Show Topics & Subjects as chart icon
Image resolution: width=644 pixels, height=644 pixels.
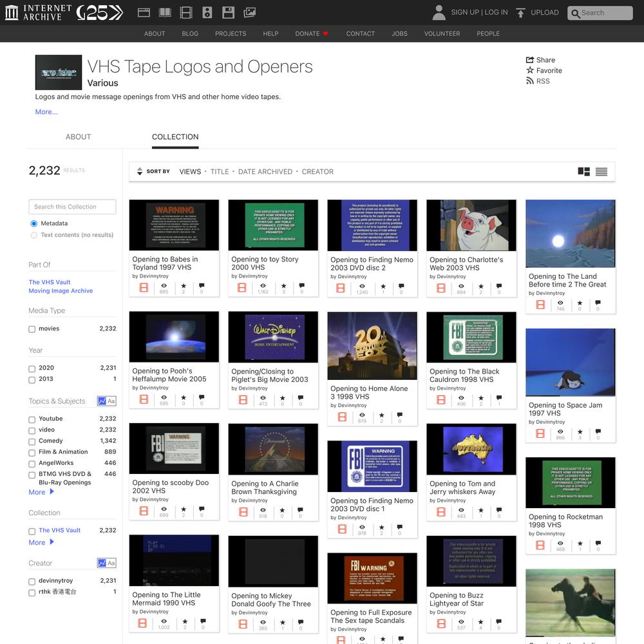[x=102, y=401]
